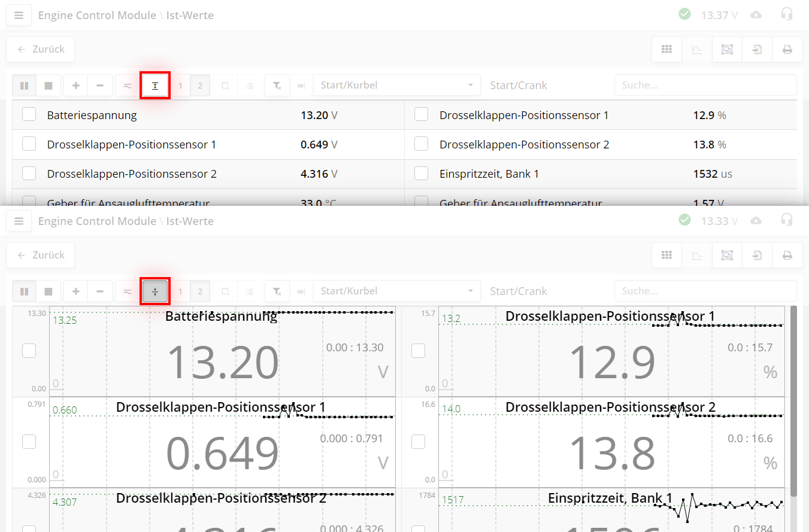Check Batteriespannung checkbox in top list
This screenshot has height=532, width=809.
pyautogui.click(x=29, y=115)
